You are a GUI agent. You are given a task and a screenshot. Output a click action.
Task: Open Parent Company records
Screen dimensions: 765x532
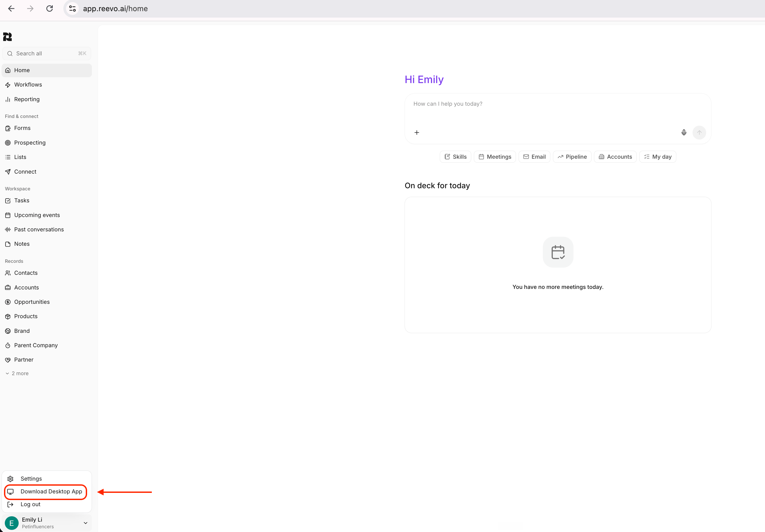[x=47, y=345]
